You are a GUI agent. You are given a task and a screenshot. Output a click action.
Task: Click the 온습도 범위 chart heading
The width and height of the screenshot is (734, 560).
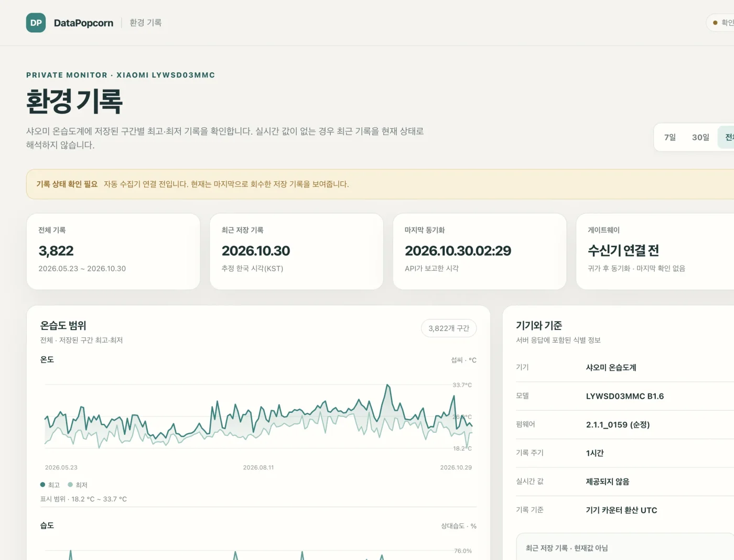click(x=63, y=326)
